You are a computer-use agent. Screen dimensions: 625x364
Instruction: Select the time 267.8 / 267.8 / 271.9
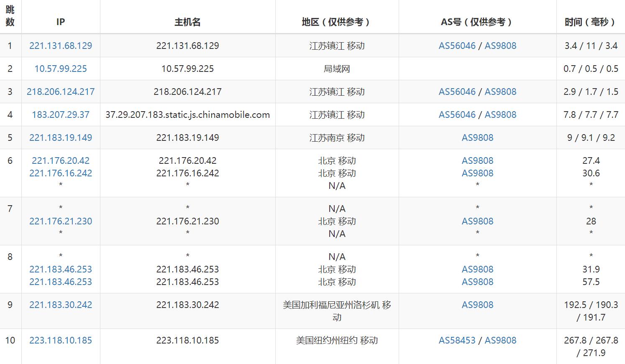click(591, 346)
